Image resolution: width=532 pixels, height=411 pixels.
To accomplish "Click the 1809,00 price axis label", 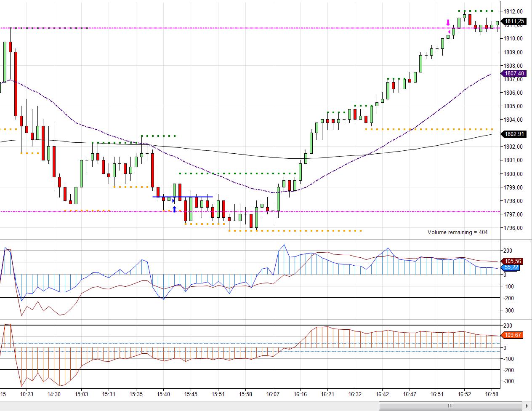I will 513,52.
